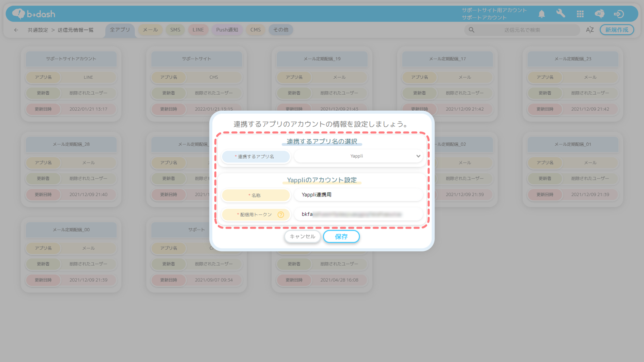Click date 2021/04/28 16:08
The image size is (644, 362).
tap(339, 280)
